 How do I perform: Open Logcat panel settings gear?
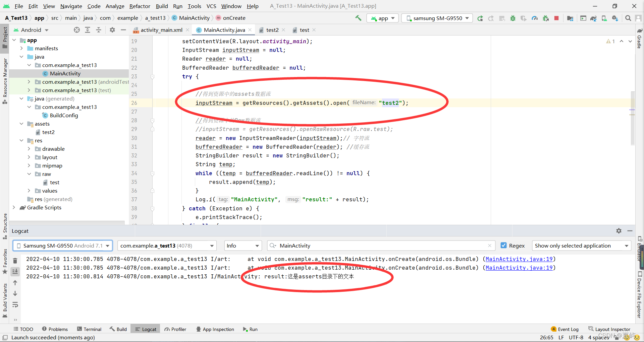click(619, 231)
